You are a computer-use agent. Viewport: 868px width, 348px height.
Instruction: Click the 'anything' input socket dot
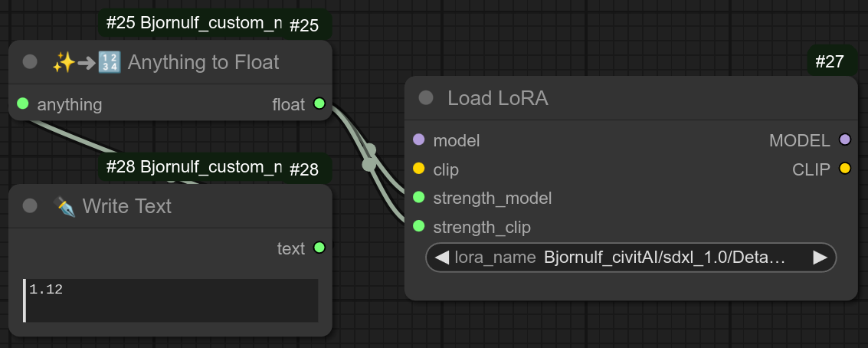point(22,103)
